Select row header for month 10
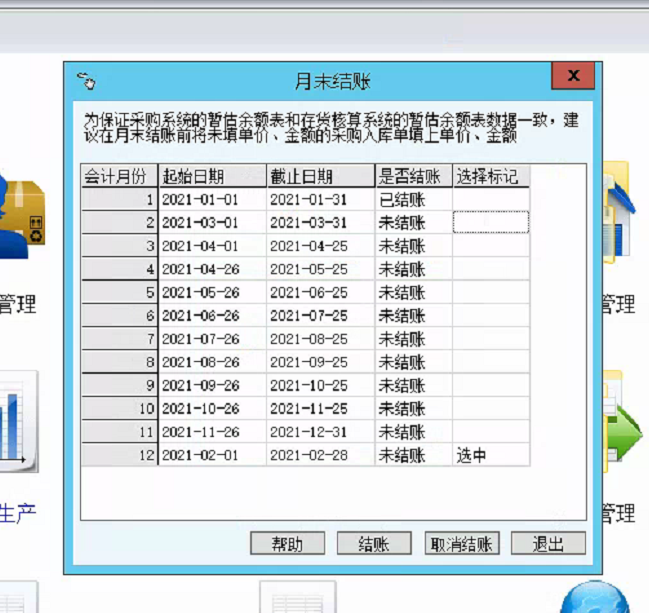This screenshot has width=649, height=613. 119,409
